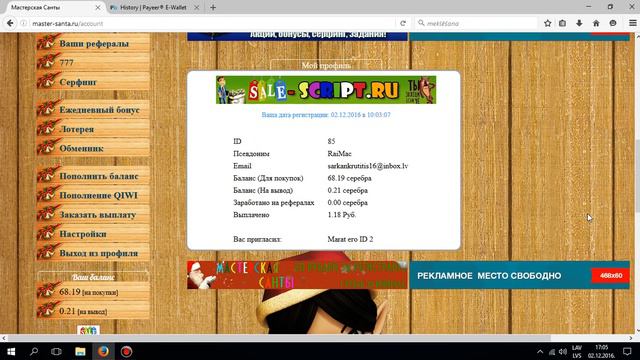Viewport: 640px width, 360px height.
Task: Click the 0.21 серебра withdrawal value
Action: tap(347, 190)
